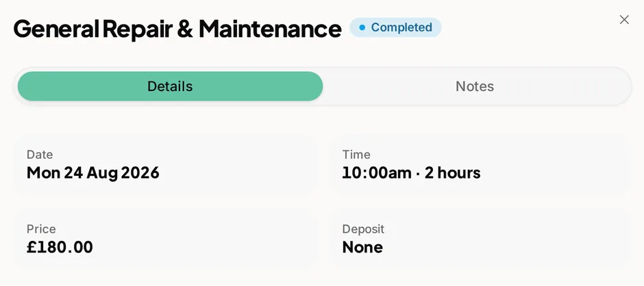644x286 pixels.
Task: Close the booking details dialog
Action: point(624,20)
